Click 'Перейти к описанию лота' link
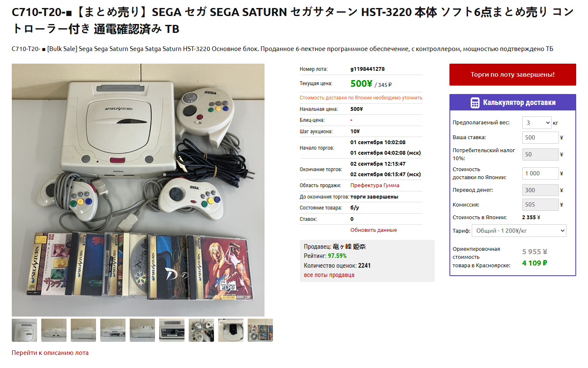The image size is (588, 368). tap(50, 353)
